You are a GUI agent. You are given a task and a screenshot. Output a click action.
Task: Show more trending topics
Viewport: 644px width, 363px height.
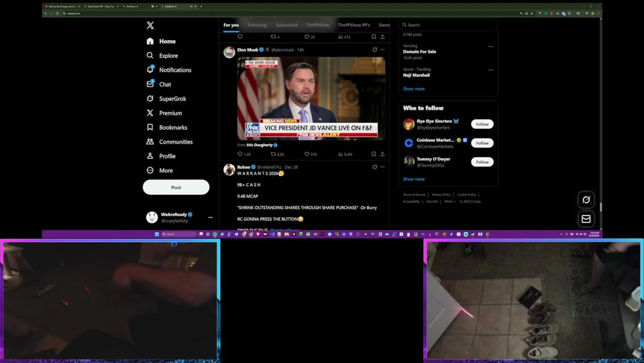point(414,89)
